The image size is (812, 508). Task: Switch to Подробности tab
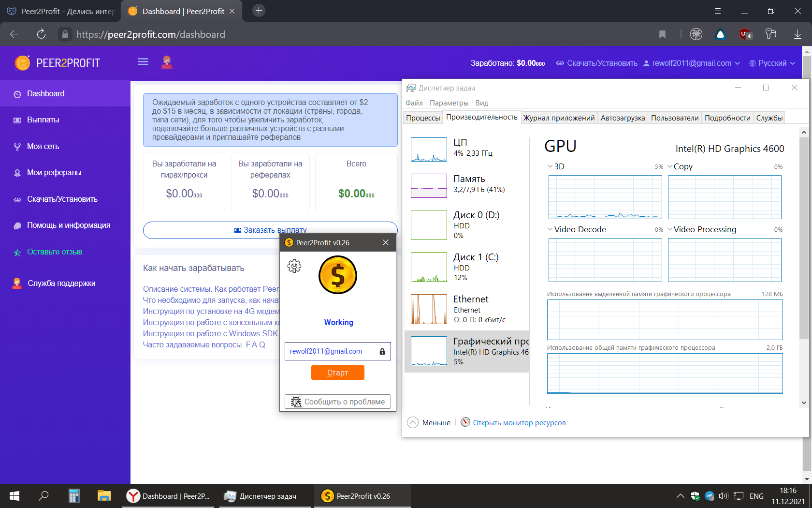(727, 118)
